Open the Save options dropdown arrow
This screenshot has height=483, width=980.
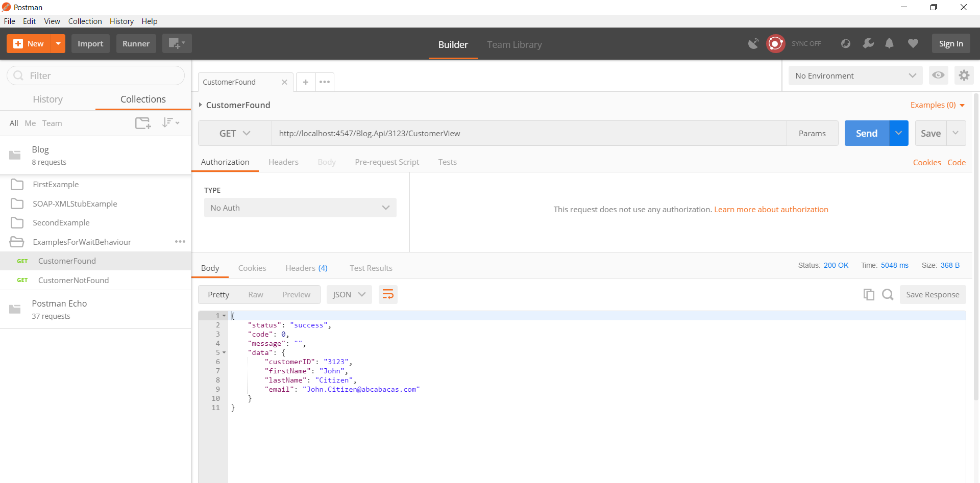[956, 133]
